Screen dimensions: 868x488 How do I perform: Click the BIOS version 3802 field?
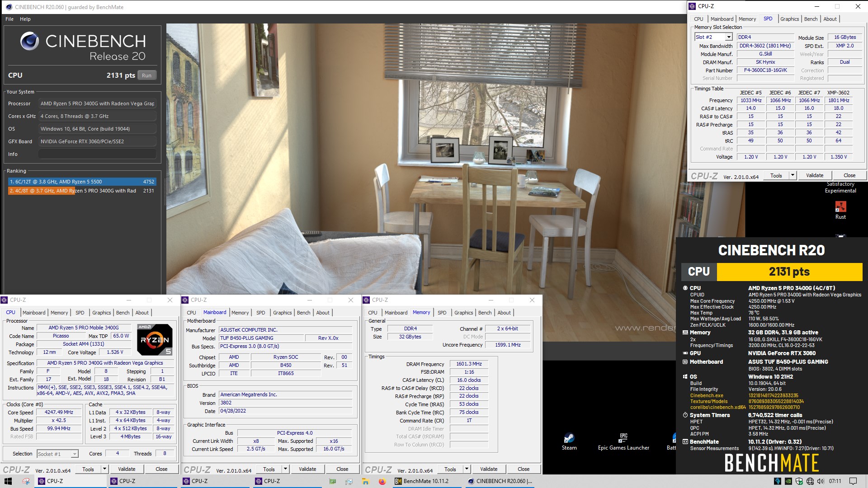(285, 403)
